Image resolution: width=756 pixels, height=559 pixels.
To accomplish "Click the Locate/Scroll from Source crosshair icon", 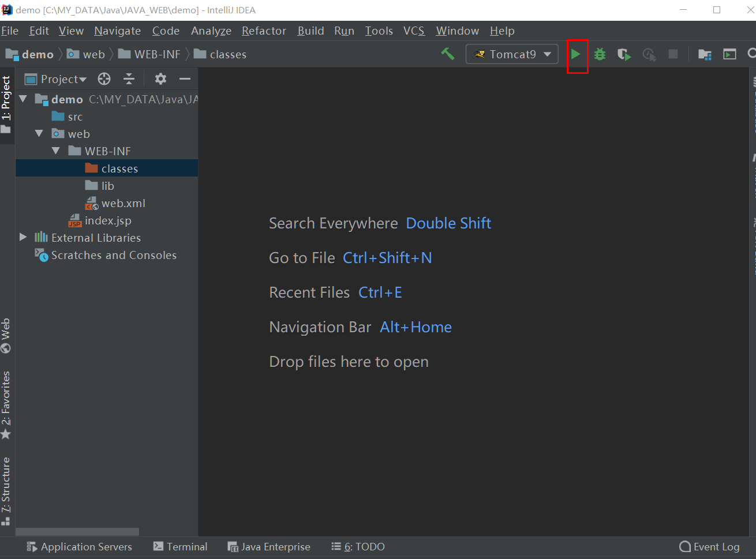I will point(104,79).
